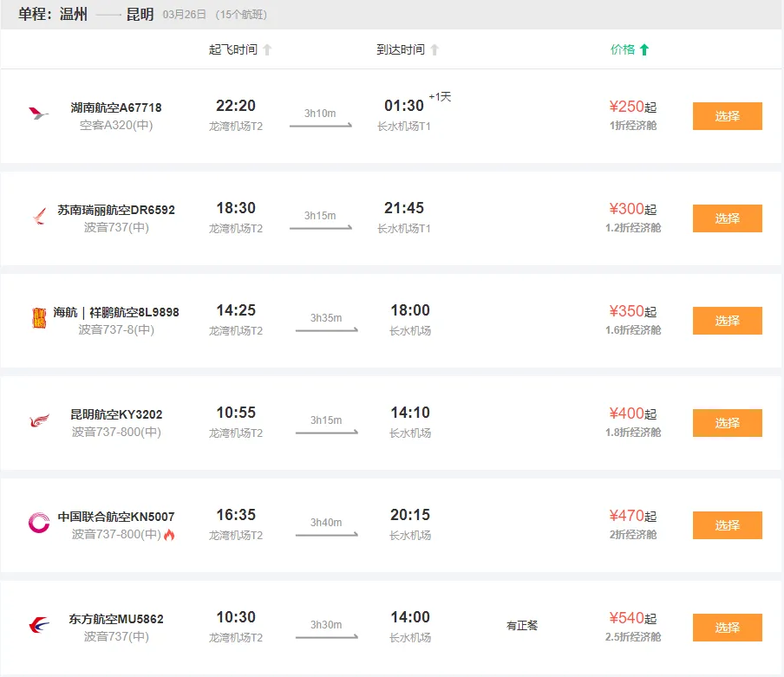Select the ¥300 DR6592 flight
This screenshot has width=784, height=677.
coord(727,218)
